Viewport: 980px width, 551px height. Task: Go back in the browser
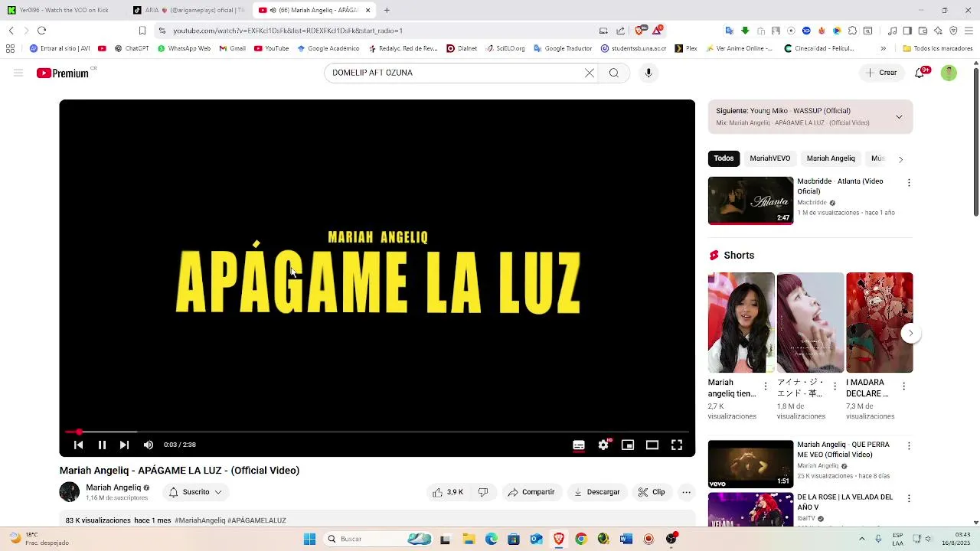pyautogui.click(x=11, y=31)
